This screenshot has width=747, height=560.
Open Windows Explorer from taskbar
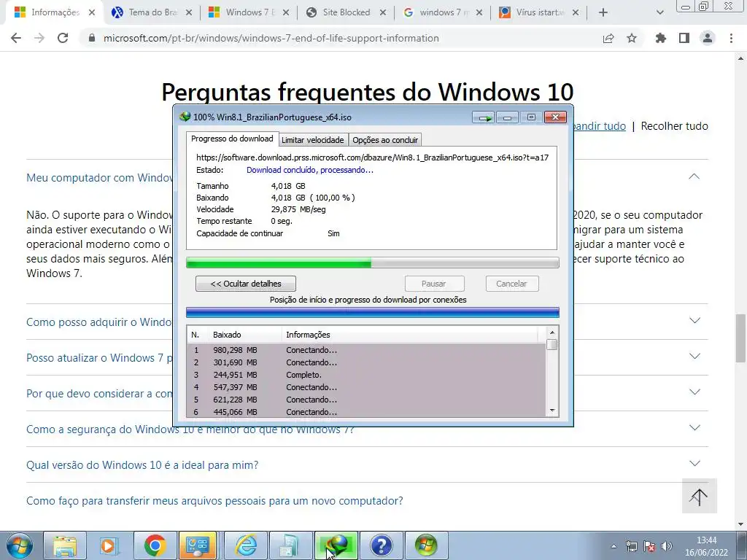(65, 545)
